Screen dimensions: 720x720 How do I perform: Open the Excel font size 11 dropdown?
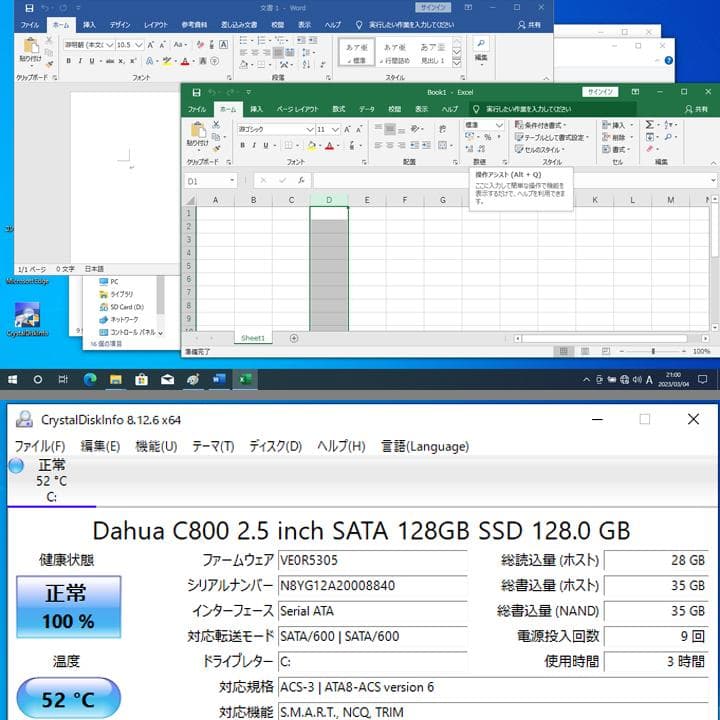click(x=336, y=129)
